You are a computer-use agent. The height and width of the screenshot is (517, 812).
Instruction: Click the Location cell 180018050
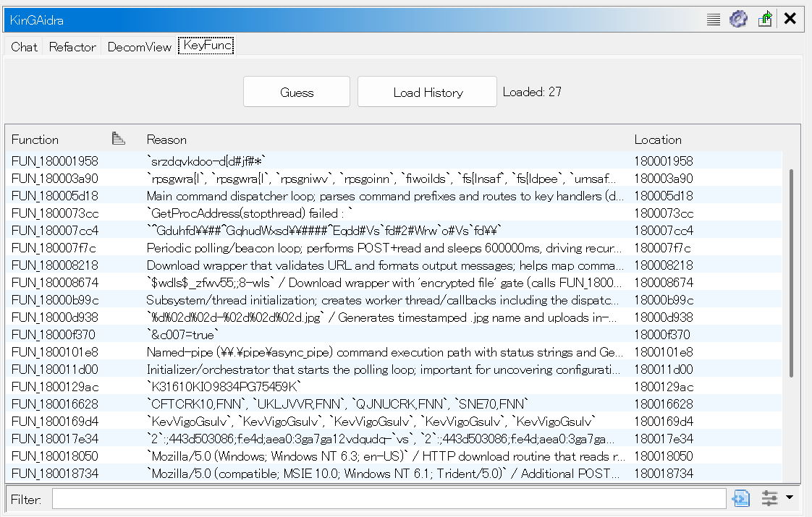[664, 456]
